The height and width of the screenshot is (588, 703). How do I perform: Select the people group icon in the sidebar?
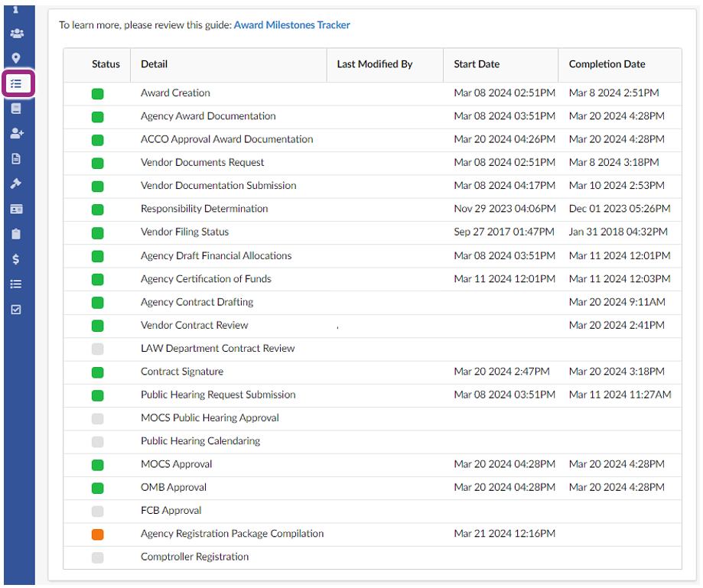15,34
